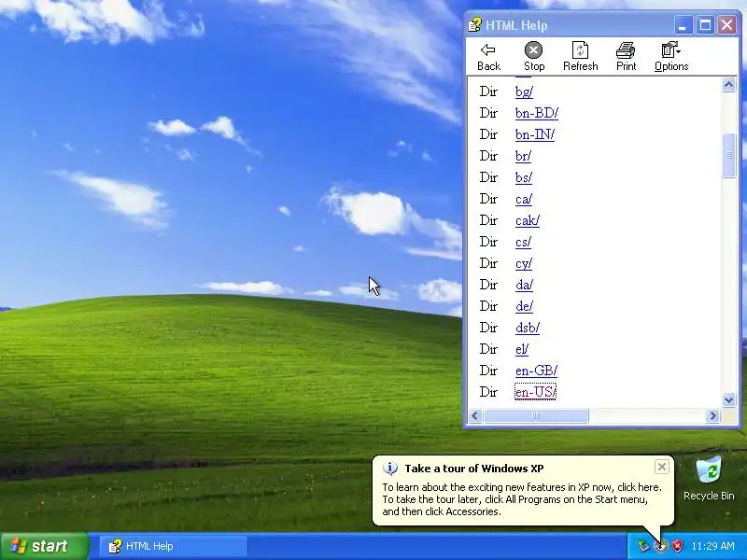Image resolution: width=747 pixels, height=560 pixels.
Task: Click the safely remove hardware tray icon
Action: [643, 546]
